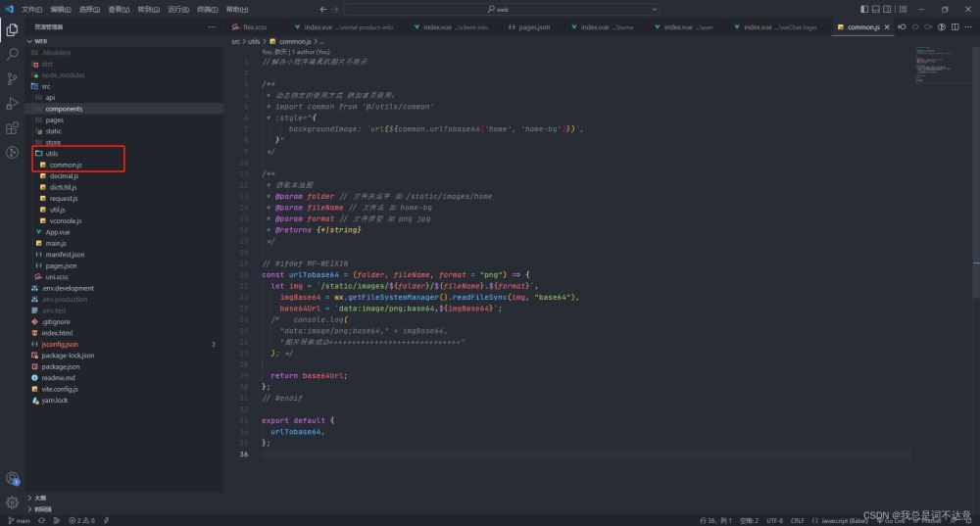Click the Accounts icon in activity bar

pyautogui.click(x=12, y=478)
